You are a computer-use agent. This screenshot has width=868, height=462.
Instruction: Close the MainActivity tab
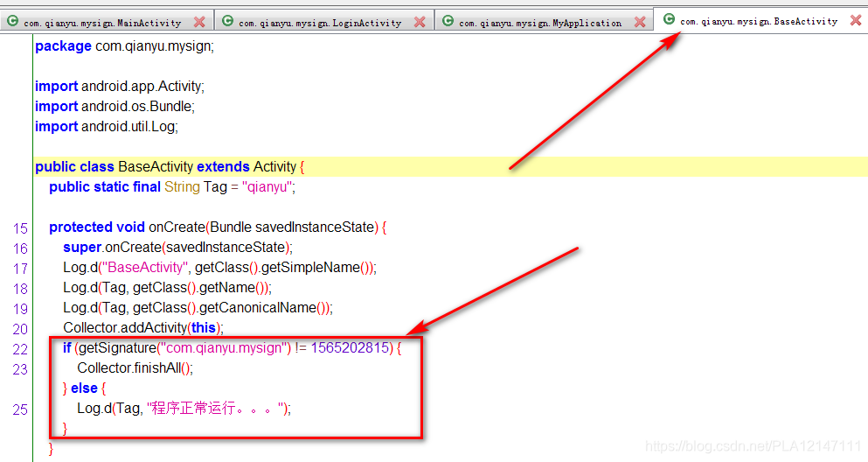(199, 22)
